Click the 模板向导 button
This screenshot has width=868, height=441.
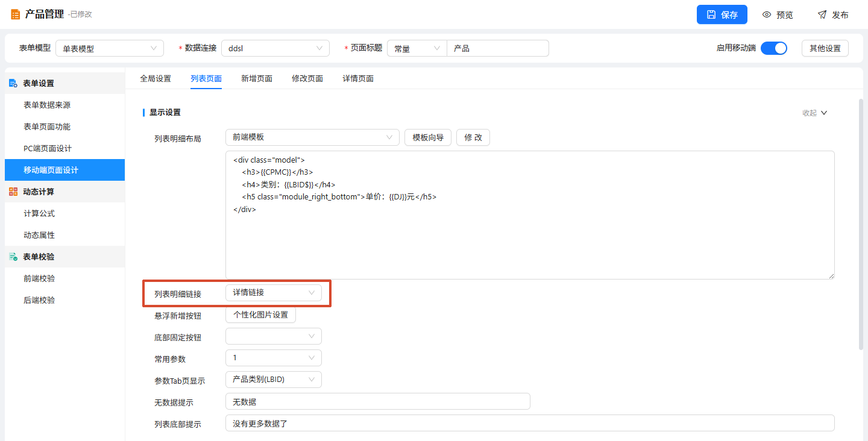tap(428, 137)
